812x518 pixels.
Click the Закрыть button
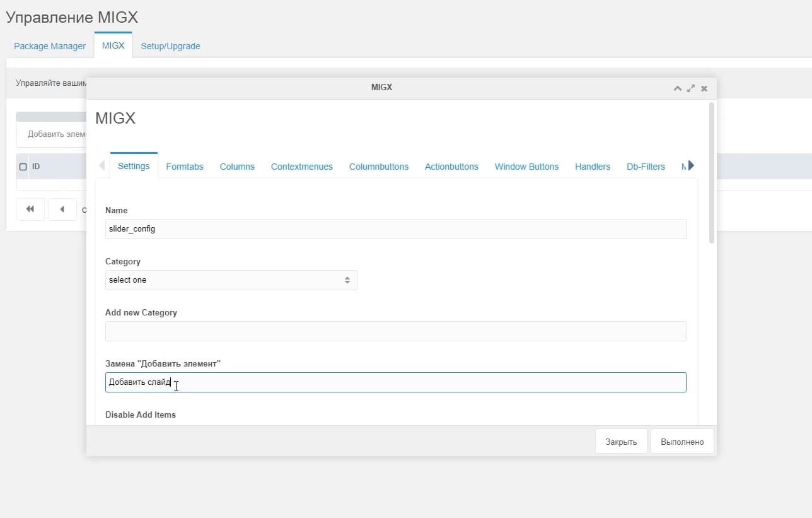coord(621,442)
